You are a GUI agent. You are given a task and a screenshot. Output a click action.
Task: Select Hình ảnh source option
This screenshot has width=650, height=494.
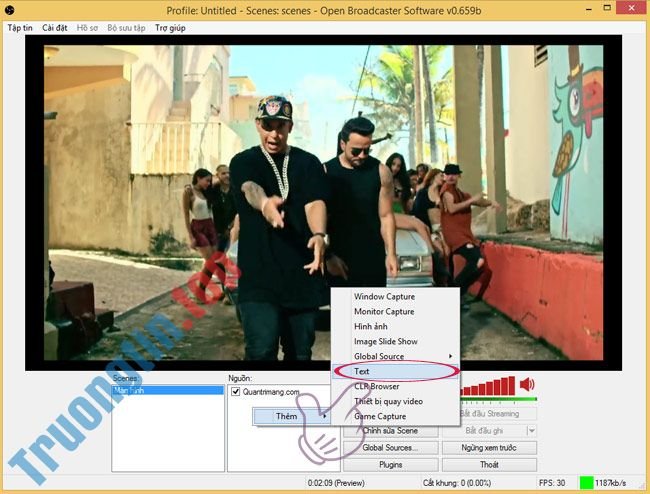point(395,326)
